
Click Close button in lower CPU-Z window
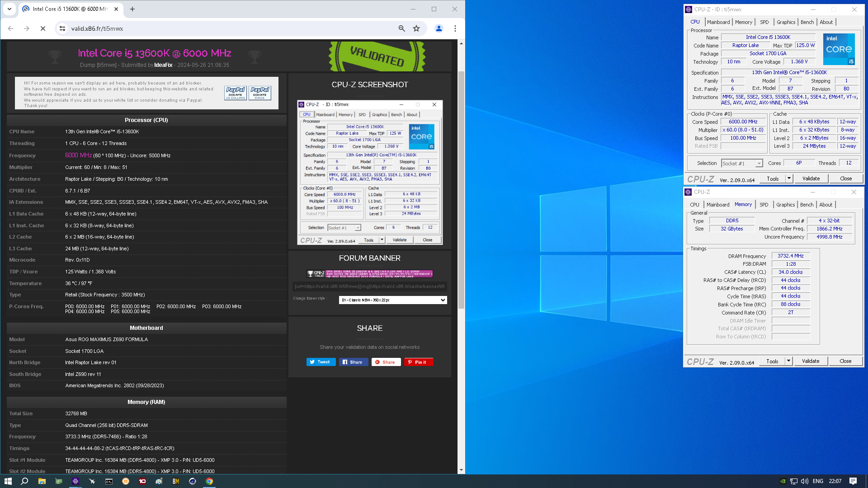coord(845,361)
